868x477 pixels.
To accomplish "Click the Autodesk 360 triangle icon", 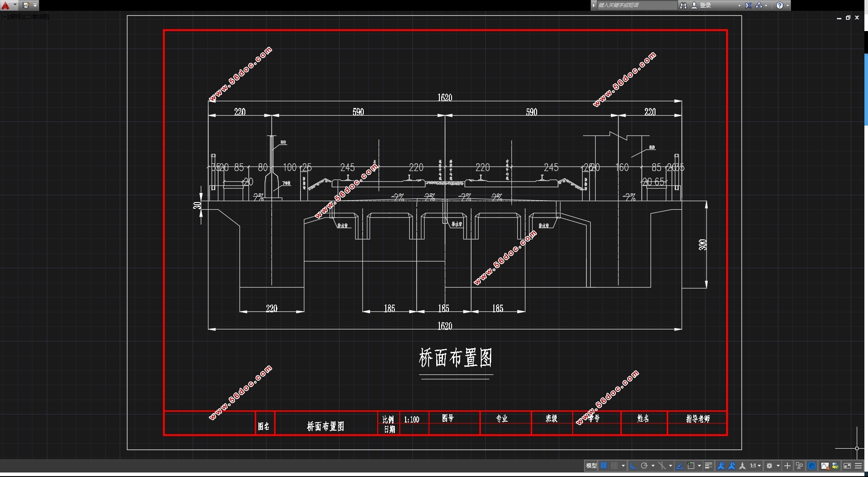I will 759,5.
